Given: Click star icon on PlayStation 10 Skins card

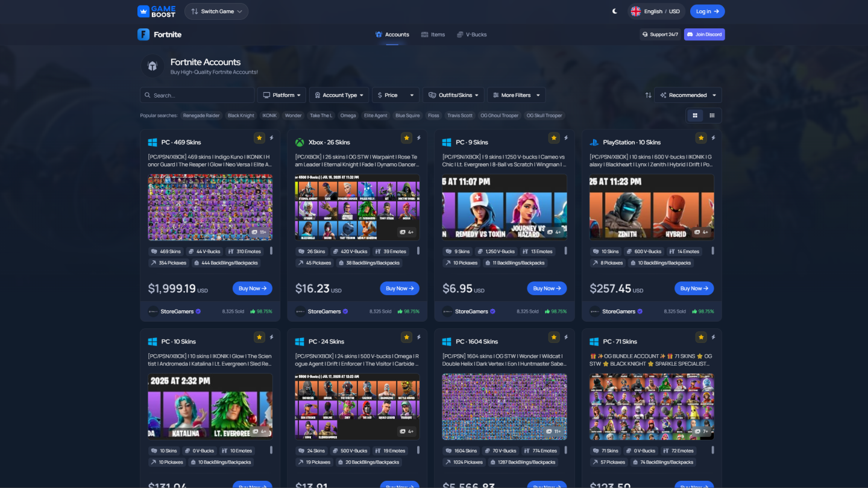Looking at the screenshot, I should coord(701,138).
